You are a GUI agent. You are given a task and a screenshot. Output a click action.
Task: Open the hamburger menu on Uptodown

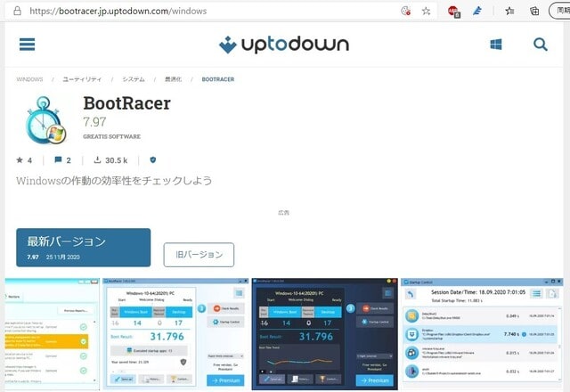28,45
